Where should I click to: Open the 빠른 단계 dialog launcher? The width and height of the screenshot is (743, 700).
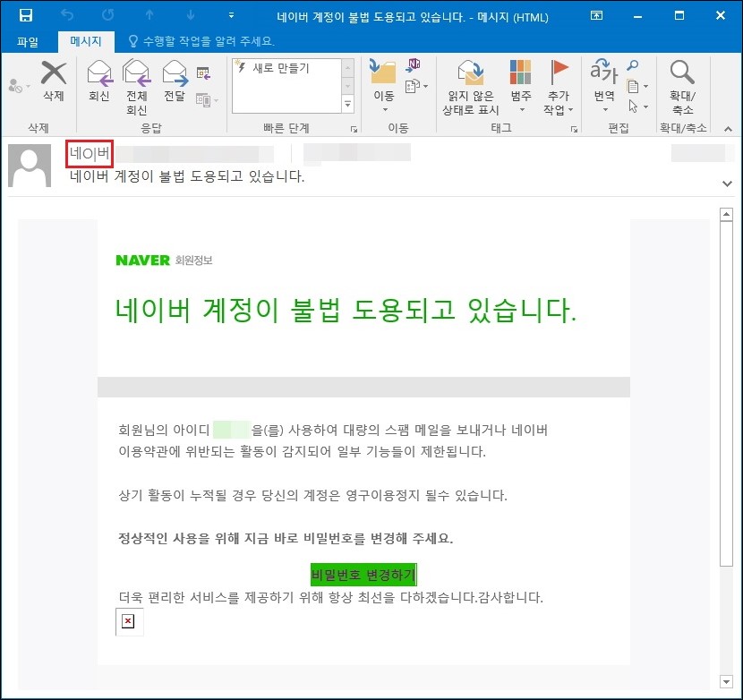click(x=354, y=129)
